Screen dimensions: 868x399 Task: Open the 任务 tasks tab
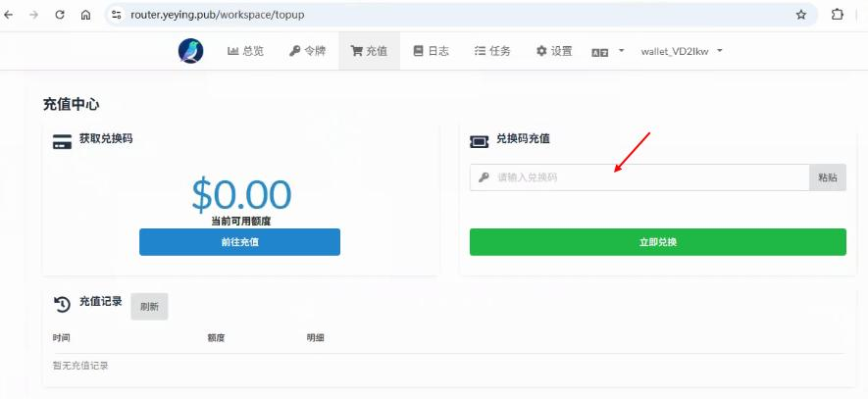point(492,51)
